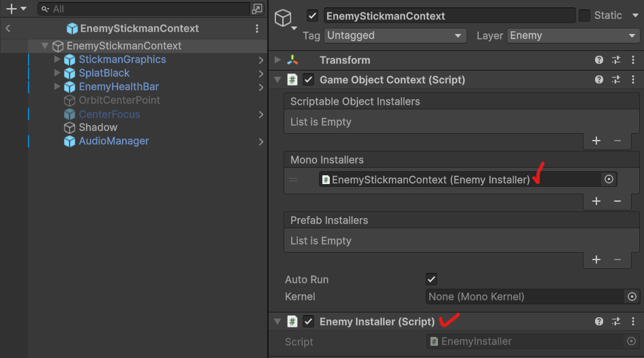
Task: Open the Tag dropdown showing Untagged
Action: [x=394, y=35]
